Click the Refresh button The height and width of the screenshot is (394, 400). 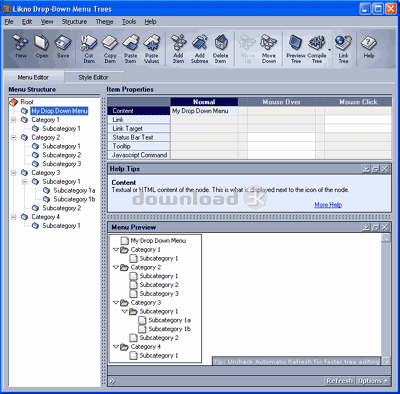click(x=340, y=381)
